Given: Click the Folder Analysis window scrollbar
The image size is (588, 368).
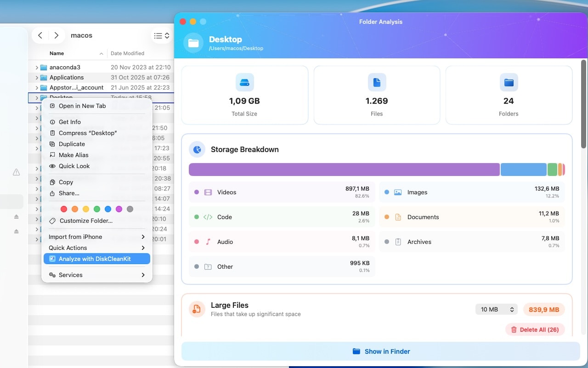Looking at the screenshot, I should pos(584,103).
